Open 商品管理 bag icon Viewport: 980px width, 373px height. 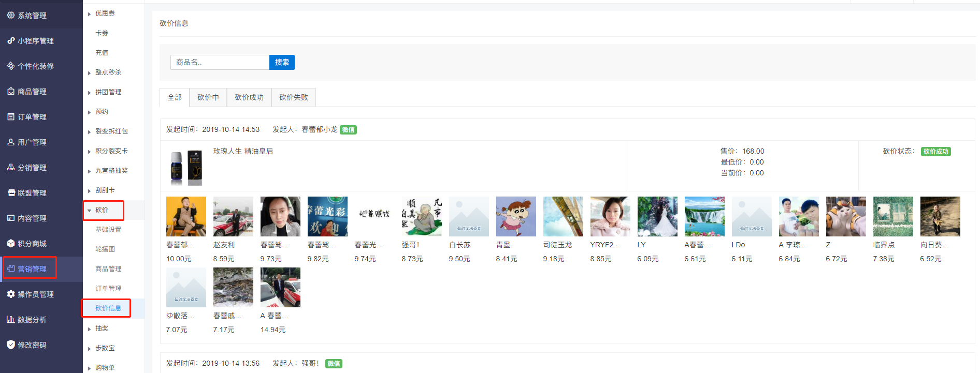click(x=11, y=91)
